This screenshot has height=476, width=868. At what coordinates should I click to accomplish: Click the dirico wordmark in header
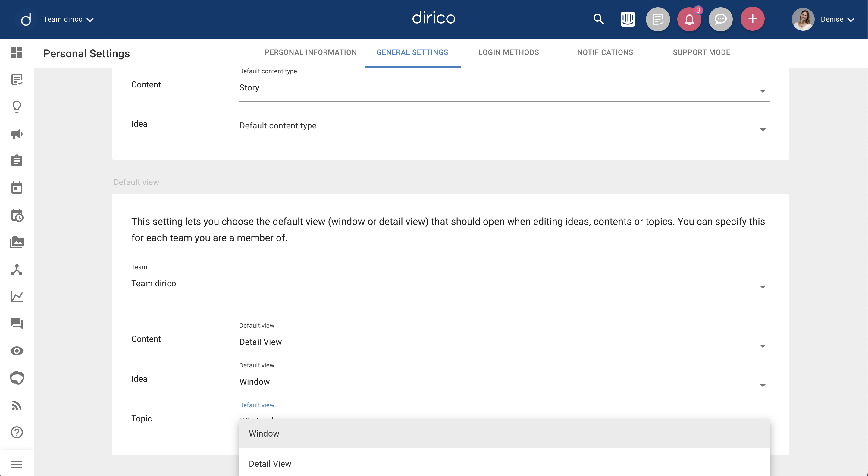[x=434, y=18]
